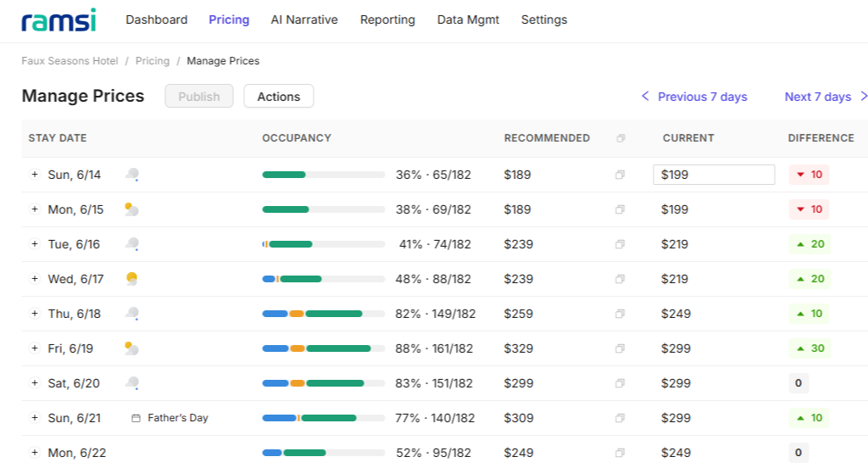Viewport: 868px width, 468px height.
Task: Open the AI Narrative menu
Action: (x=304, y=20)
